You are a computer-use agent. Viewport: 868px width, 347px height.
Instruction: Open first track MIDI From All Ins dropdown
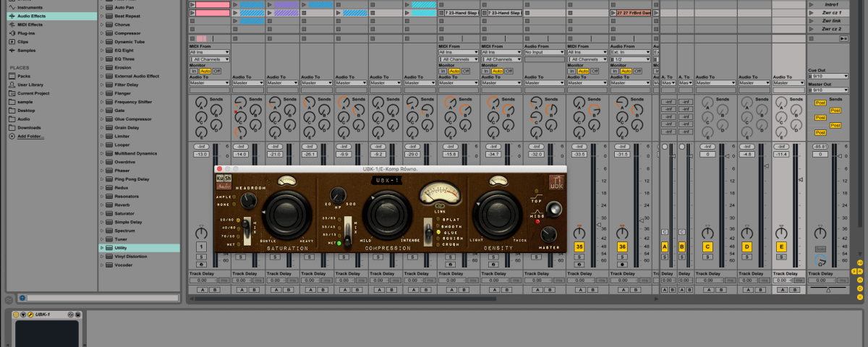click(209, 52)
